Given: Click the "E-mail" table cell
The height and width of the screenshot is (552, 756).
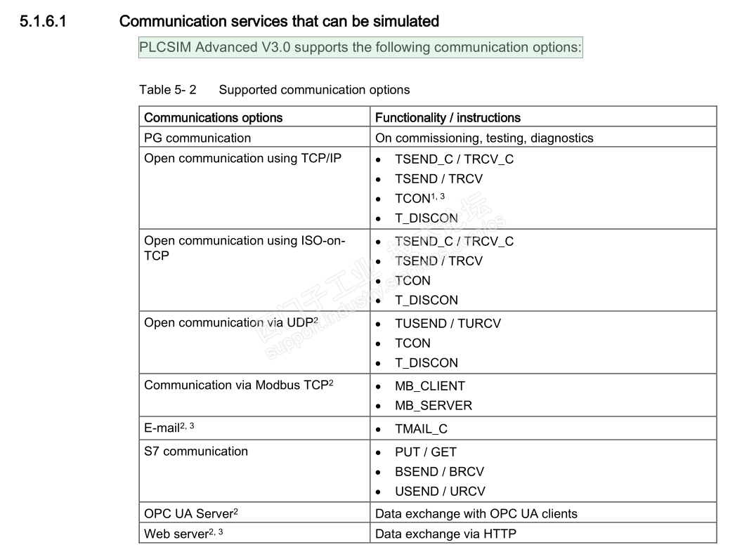Looking at the screenshot, I should click(x=163, y=428).
